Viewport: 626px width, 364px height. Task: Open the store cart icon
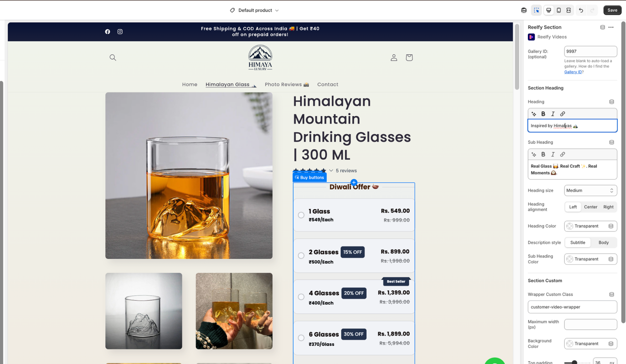409,57
